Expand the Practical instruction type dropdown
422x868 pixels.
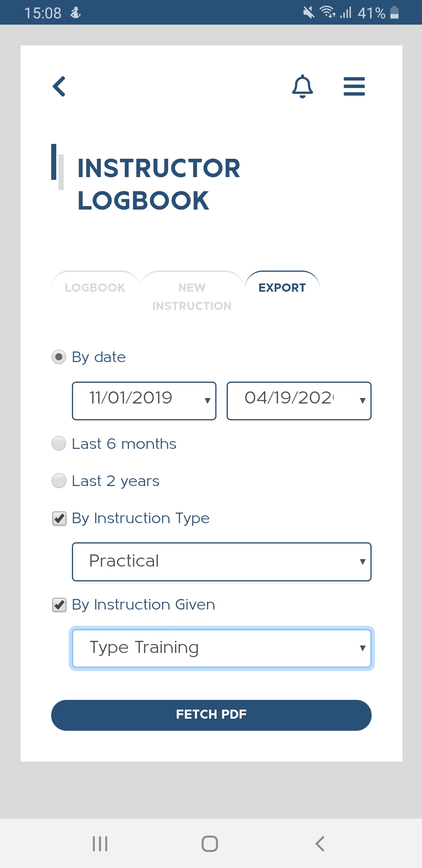[222, 561]
